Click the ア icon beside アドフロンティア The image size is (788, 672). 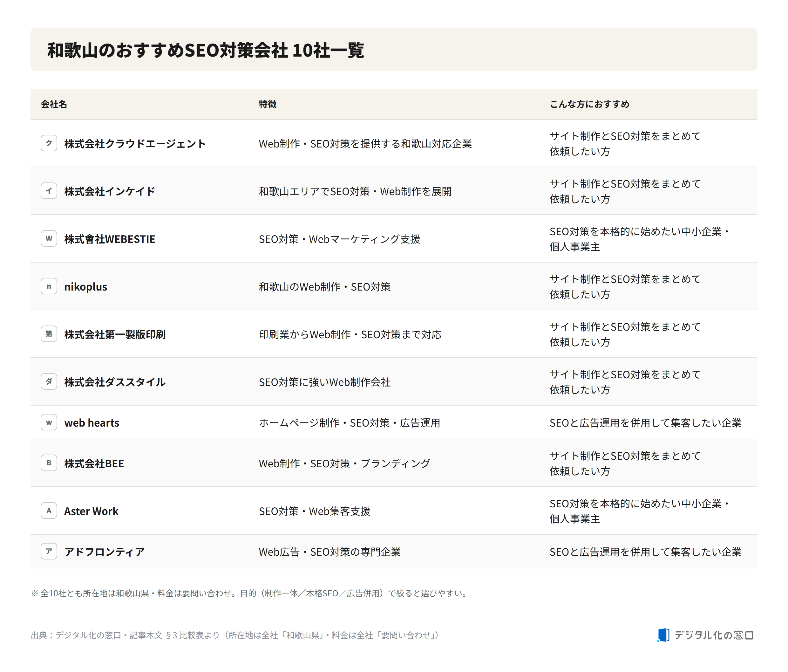coord(49,551)
